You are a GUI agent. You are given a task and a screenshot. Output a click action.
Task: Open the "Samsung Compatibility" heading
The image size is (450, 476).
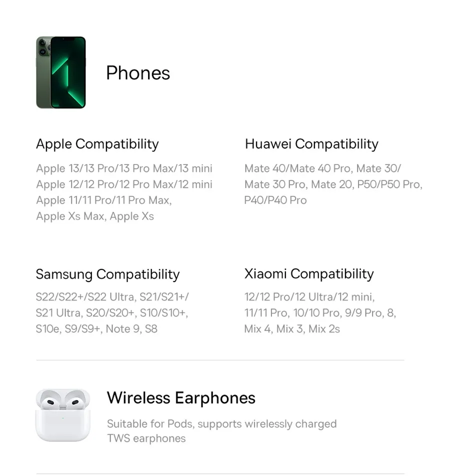coord(107,274)
